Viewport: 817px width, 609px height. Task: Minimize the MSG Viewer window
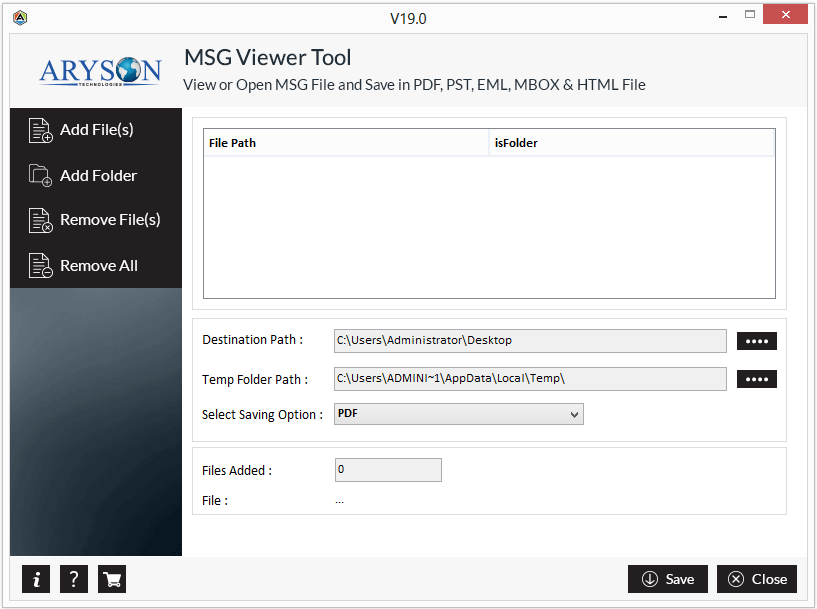click(x=723, y=17)
